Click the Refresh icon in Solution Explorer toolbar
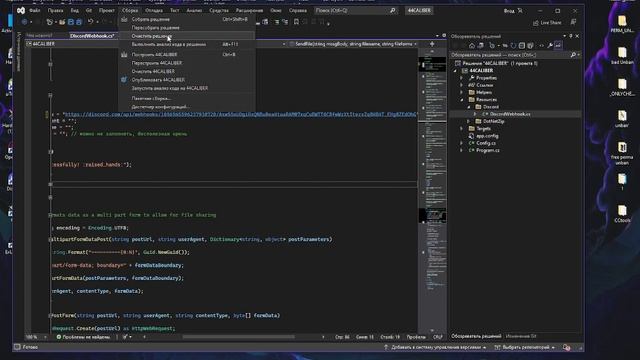 tap(513, 46)
